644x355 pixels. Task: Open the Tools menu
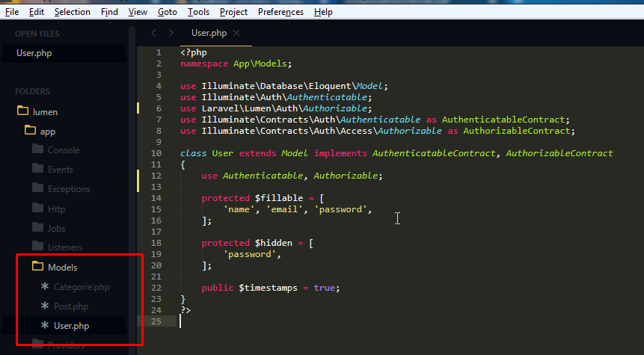click(198, 12)
